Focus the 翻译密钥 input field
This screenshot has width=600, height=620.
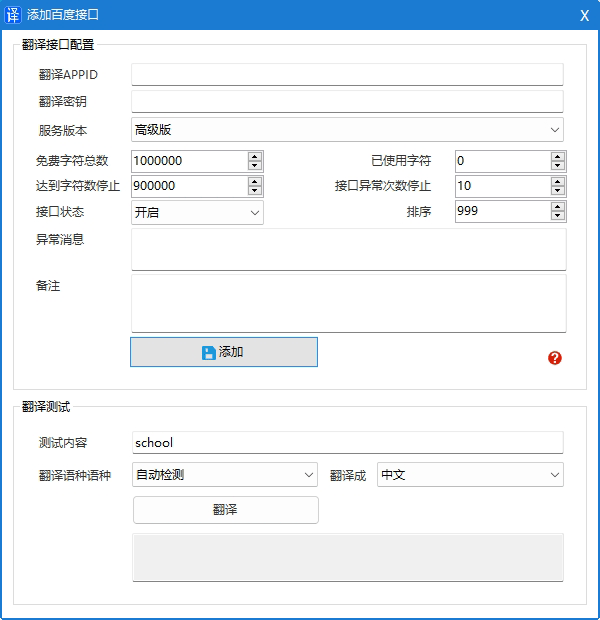click(x=347, y=101)
